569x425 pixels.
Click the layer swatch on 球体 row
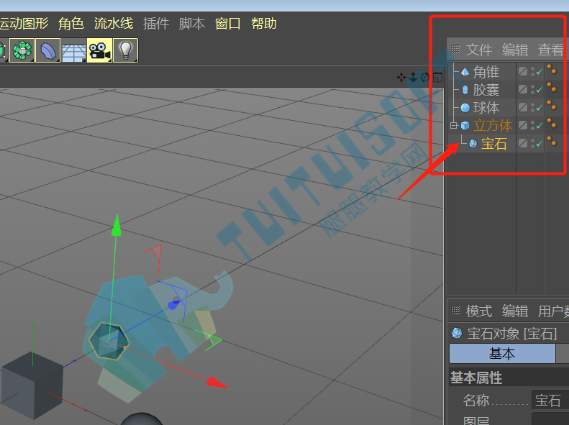tap(523, 107)
